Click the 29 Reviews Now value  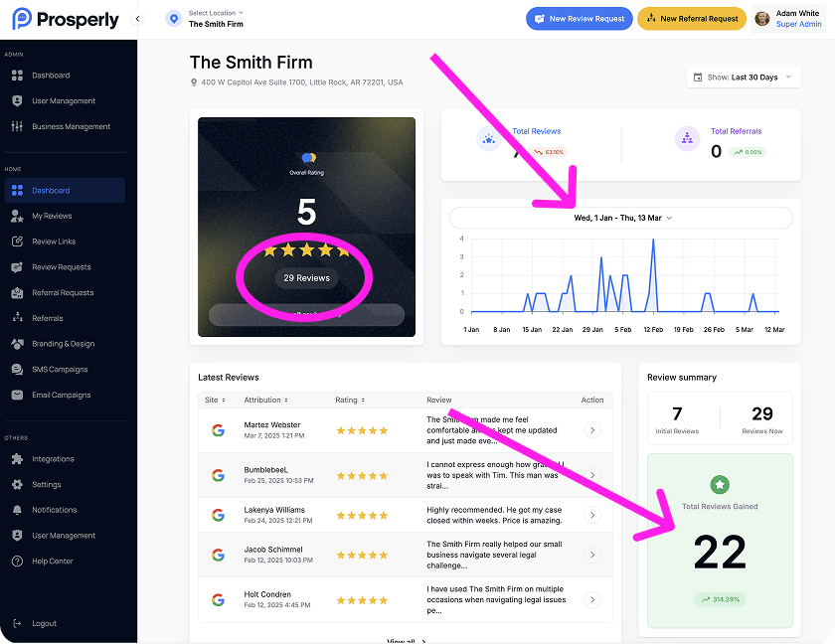coord(762,413)
